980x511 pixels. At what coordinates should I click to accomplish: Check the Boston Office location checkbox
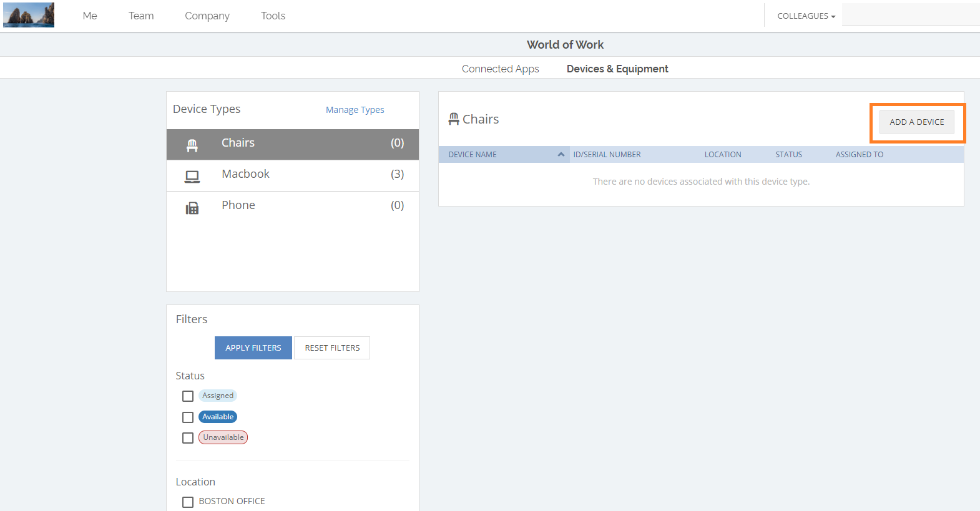pyautogui.click(x=188, y=502)
